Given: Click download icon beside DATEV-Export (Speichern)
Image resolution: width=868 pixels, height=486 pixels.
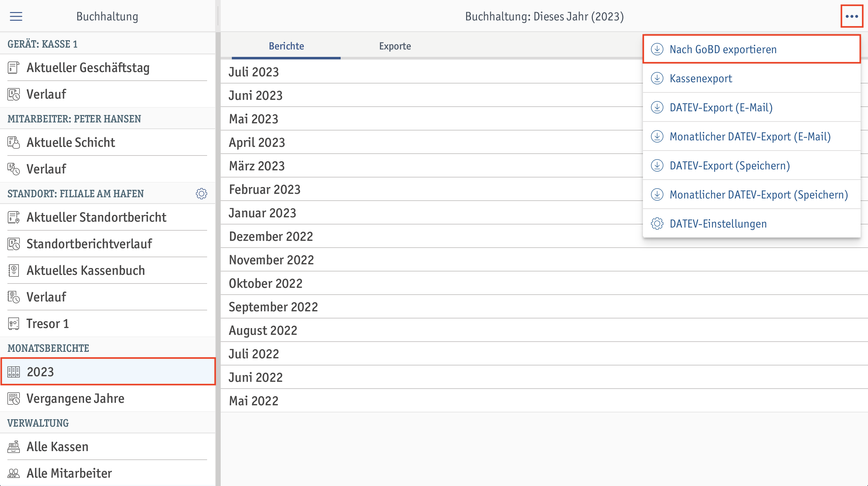Looking at the screenshot, I should pyautogui.click(x=657, y=165).
